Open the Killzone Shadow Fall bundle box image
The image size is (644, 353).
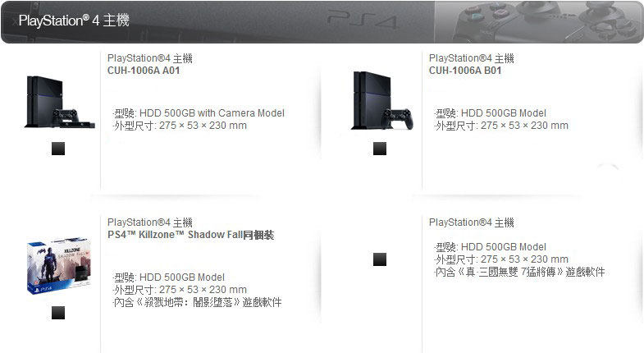click(x=59, y=265)
